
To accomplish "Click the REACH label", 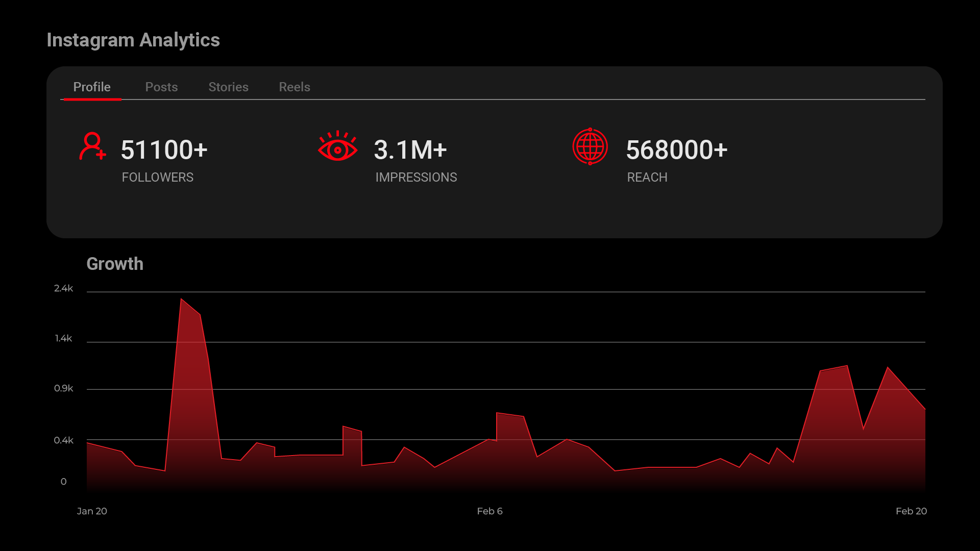I will pos(647,177).
